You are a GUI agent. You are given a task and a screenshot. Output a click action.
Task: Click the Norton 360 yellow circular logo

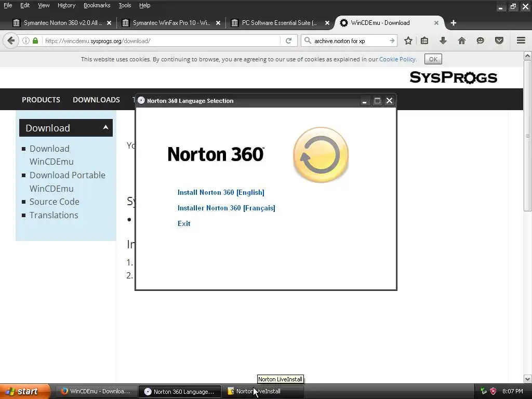[x=321, y=155]
